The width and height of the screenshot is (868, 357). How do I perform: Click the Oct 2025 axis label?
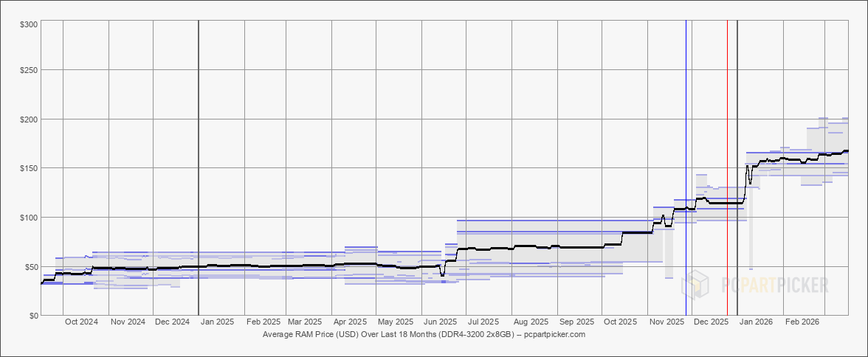click(620, 322)
